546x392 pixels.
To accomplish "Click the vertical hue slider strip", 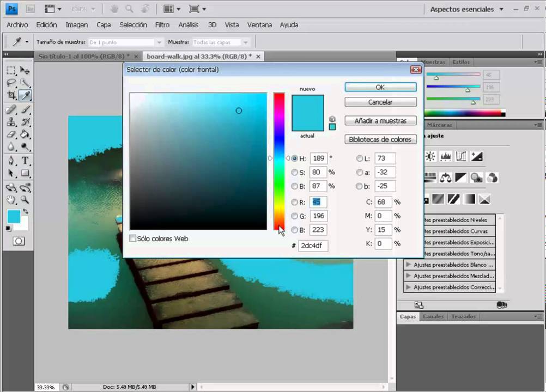I will coord(279,161).
